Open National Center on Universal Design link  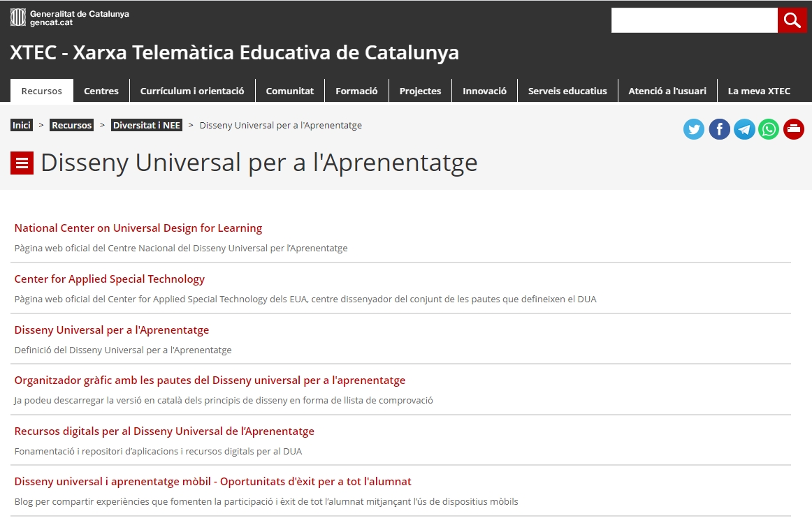pos(138,228)
